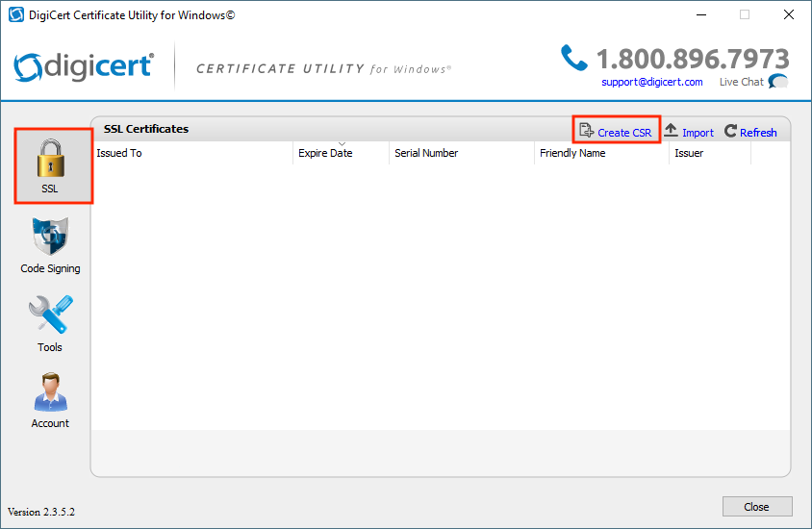The height and width of the screenshot is (529, 812).
Task: Click the phone handset icon
Action: [574, 59]
